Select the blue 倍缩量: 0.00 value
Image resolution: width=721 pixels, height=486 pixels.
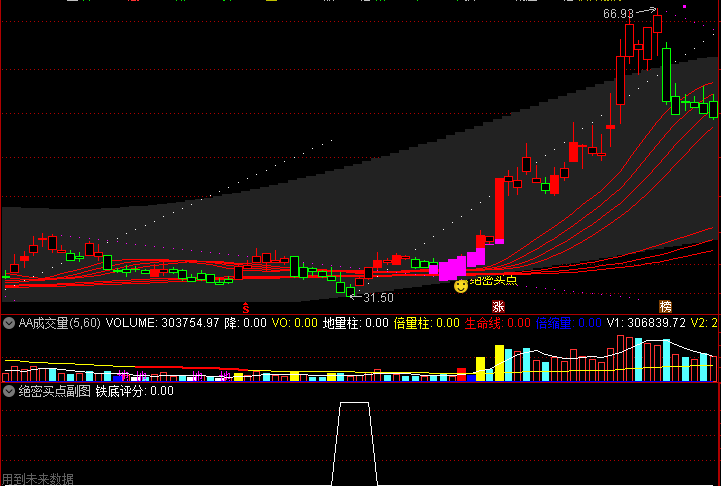569,323
